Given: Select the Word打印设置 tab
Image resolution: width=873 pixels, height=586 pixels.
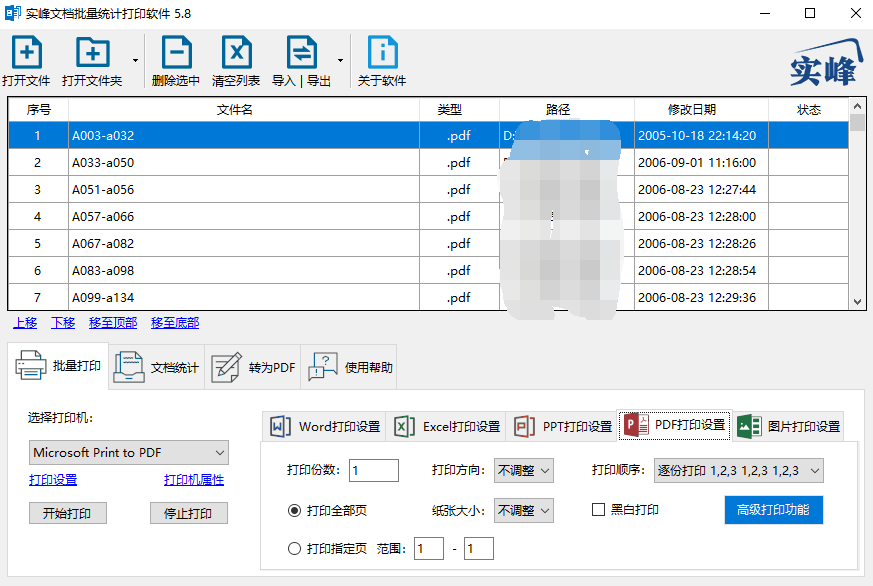Looking at the screenshot, I should point(325,426).
